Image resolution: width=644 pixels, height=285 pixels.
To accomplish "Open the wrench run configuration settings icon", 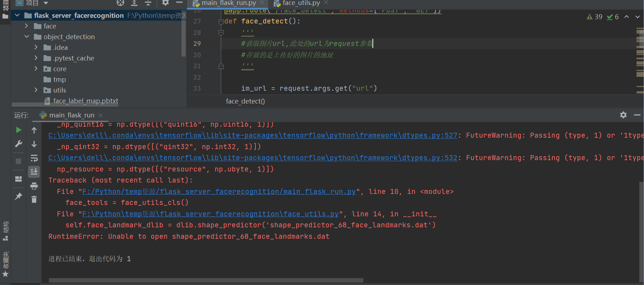I will click(18, 144).
